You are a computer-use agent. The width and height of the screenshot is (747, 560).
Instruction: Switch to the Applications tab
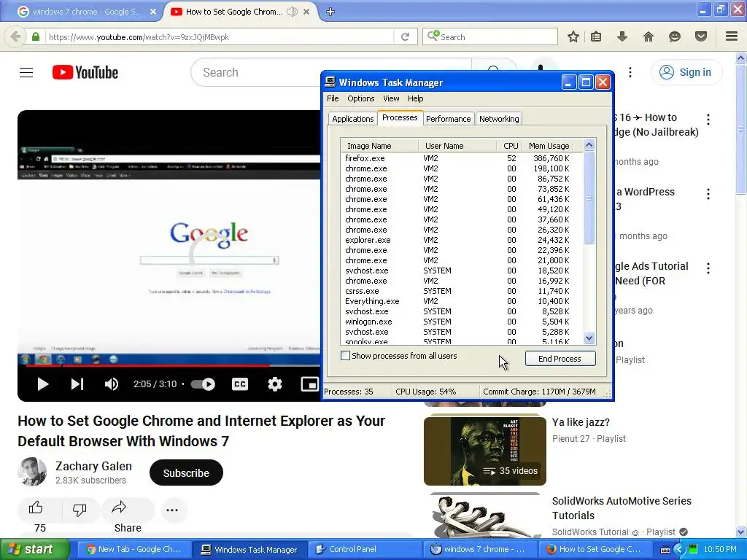352,119
